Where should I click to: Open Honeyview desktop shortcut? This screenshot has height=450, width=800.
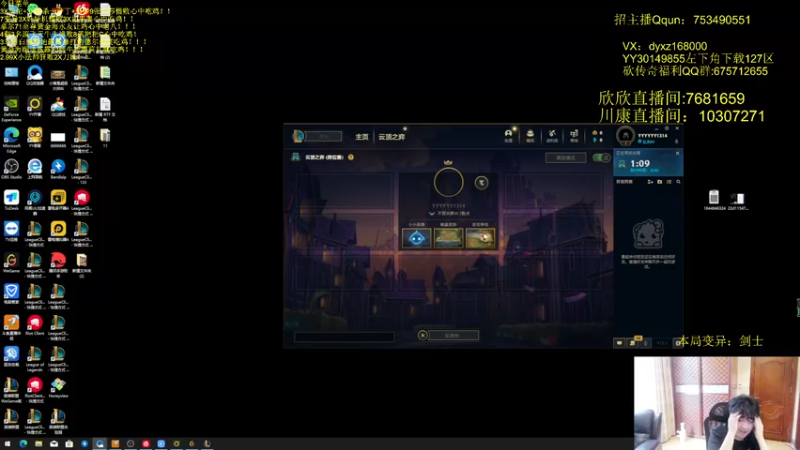pos(58,388)
